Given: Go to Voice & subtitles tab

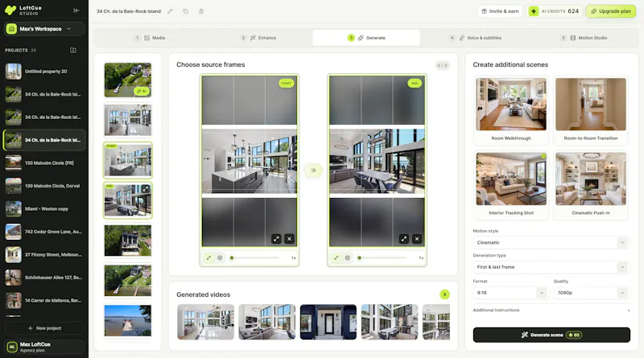Looking at the screenshot, I should [x=475, y=38].
